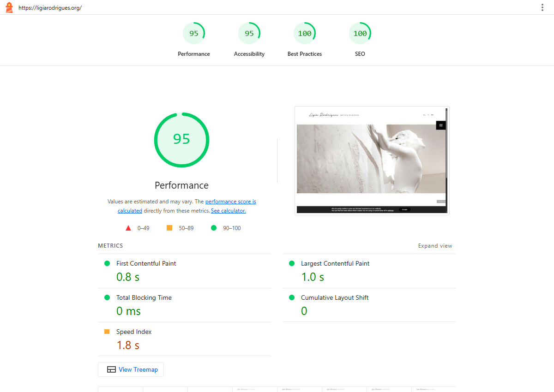Click the Speed Index metric label
This screenshot has width=554, height=392.
coord(134,332)
